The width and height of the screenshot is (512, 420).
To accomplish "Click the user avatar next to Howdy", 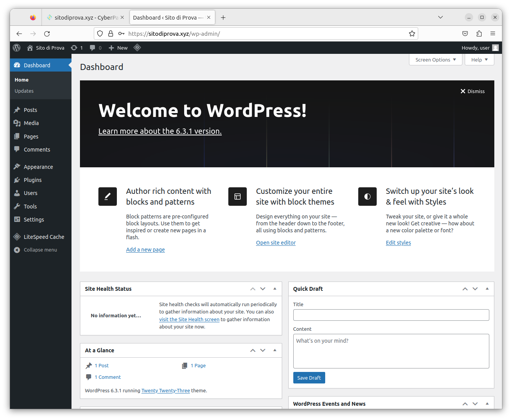I will pos(495,48).
